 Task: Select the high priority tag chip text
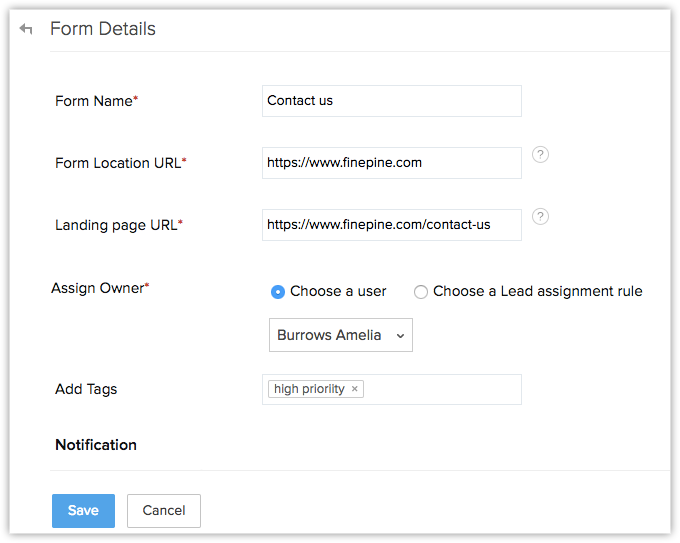[309, 389]
